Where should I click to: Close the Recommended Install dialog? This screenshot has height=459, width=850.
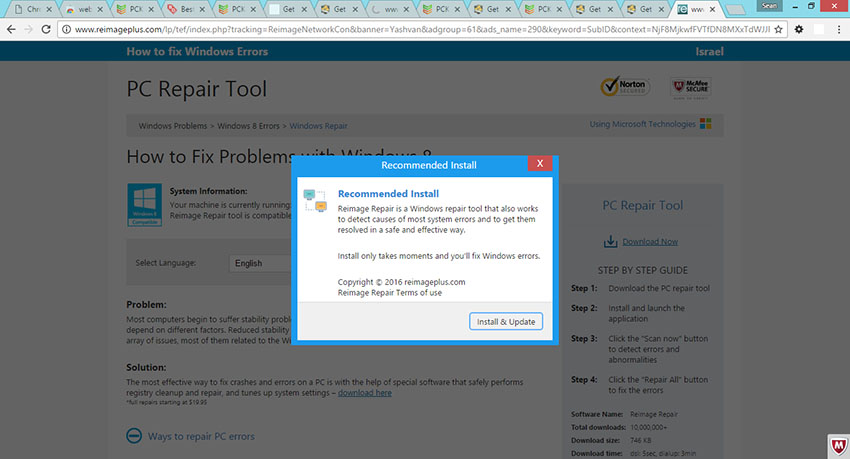pyautogui.click(x=540, y=164)
